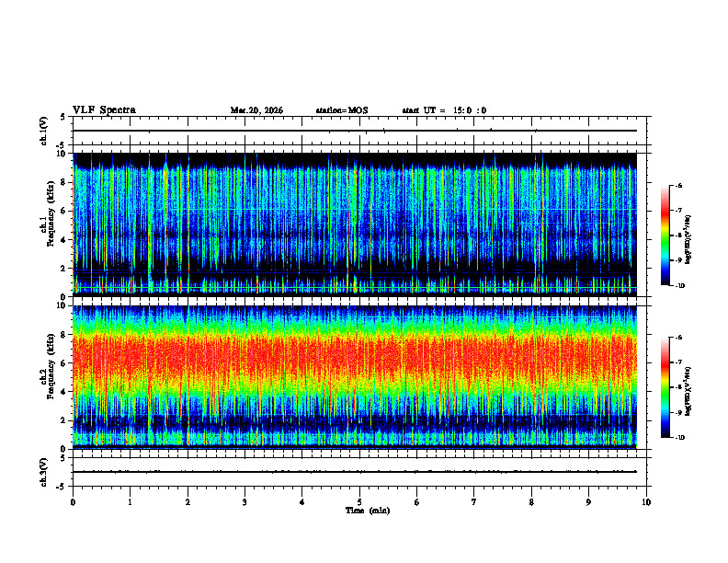The height and width of the screenshot is (563, 728).
Task: Click the ch.1 spectrogram panel
Action: 355,224
